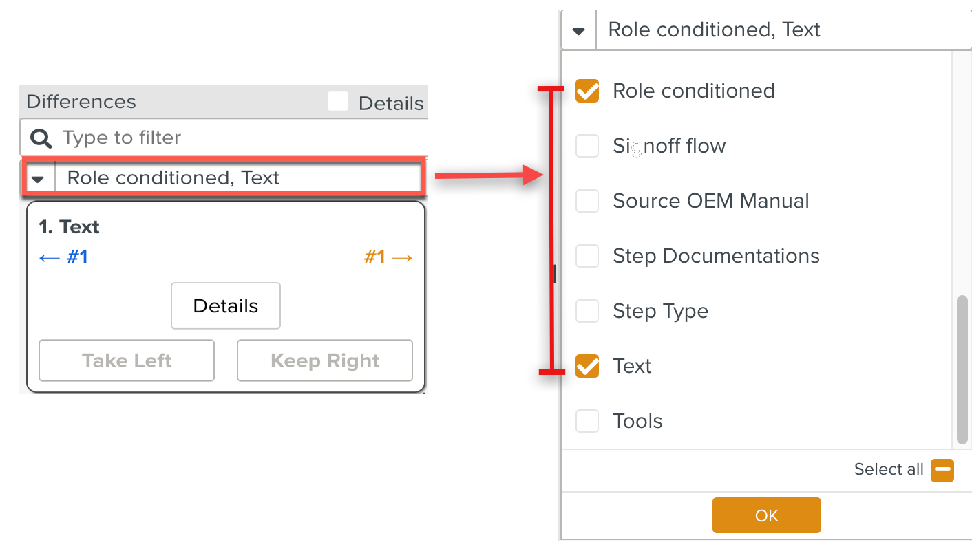
Task: Click the Keep Right button
Action: click(x=324, y=360)
